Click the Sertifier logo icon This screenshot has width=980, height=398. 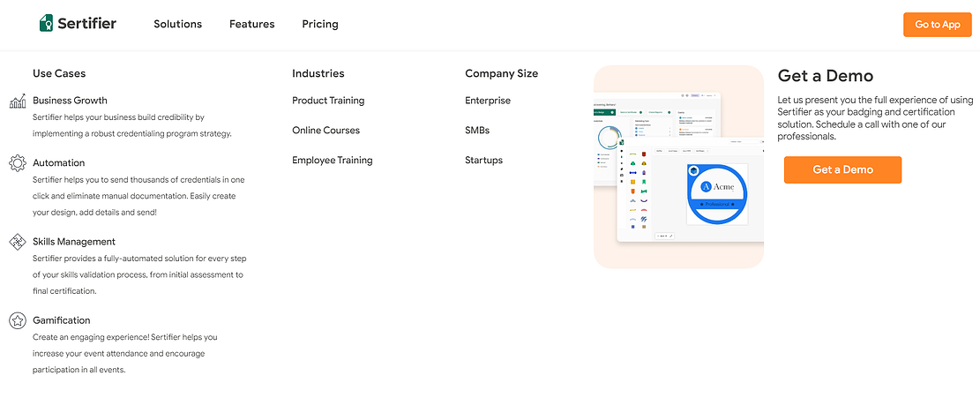coord(47,24)
